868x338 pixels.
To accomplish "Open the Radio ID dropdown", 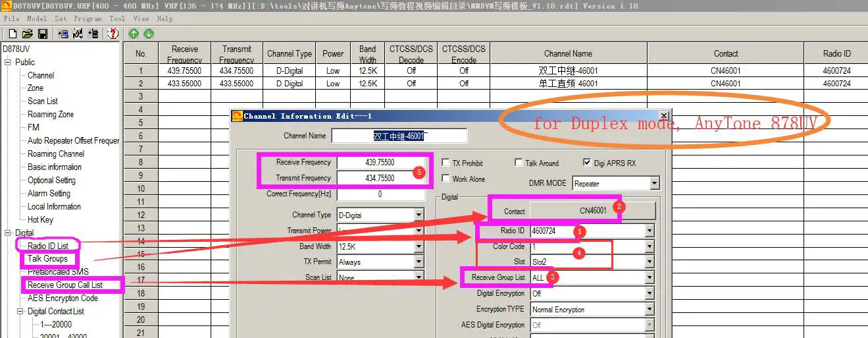I will [x=650, y=231].
